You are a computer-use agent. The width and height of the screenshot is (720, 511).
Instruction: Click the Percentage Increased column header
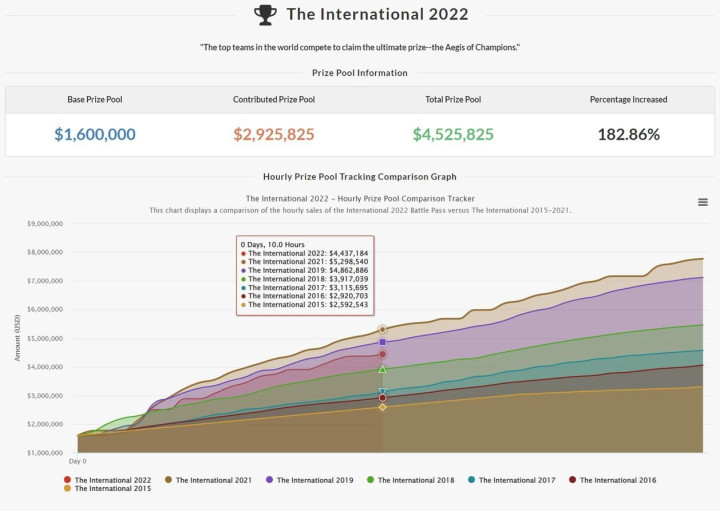click(629, 100)
